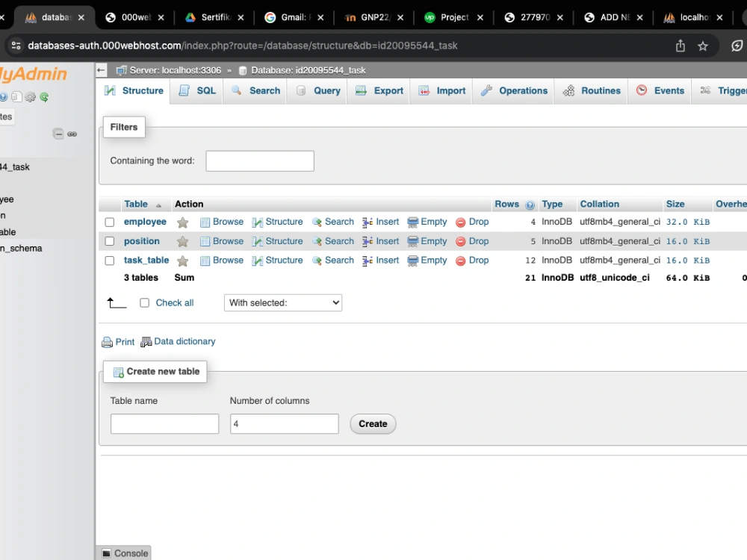Screen dimensions: 747x560
Task: Click the Print printer icon
Action: [x=107, y=342]
